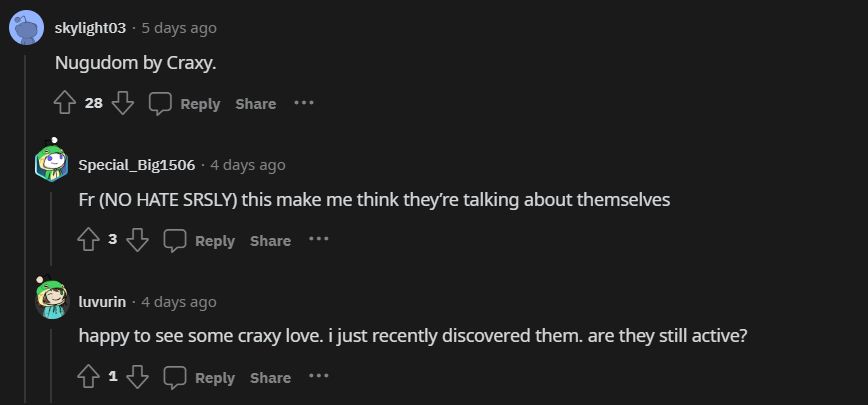Downvote skylight03's comment about Craxy
The image size is (868, 405).
tap(123, 103)
